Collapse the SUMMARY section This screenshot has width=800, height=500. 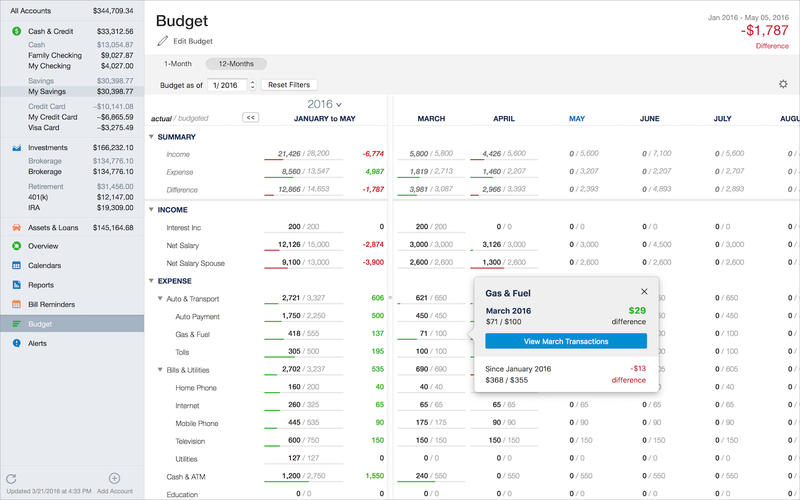[151, 137]
